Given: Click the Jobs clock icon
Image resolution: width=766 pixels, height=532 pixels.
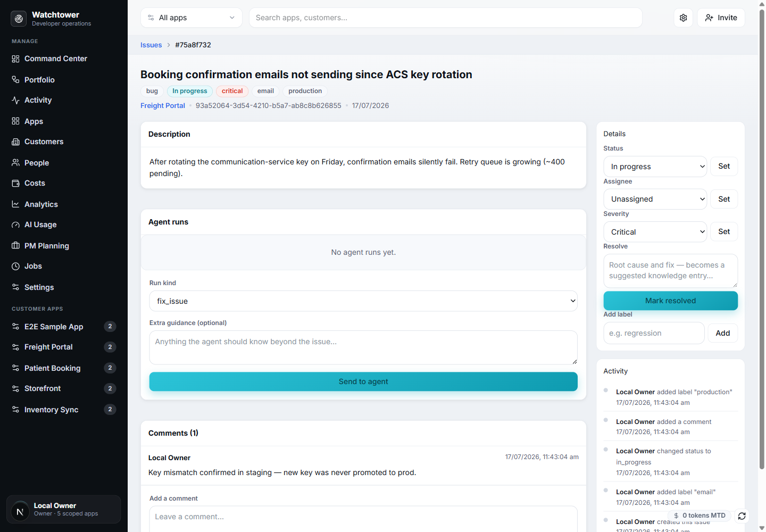Looking at the screenshot, I should point(15,266).
